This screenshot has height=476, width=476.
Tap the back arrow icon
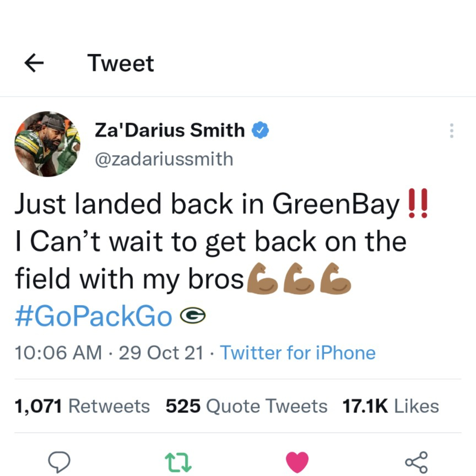34,63
